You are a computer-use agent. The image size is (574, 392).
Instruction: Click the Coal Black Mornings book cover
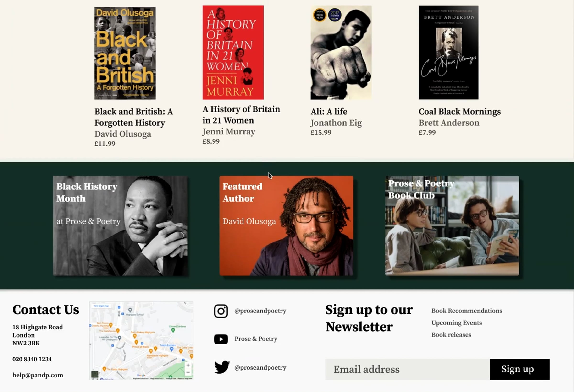point(448,53)
